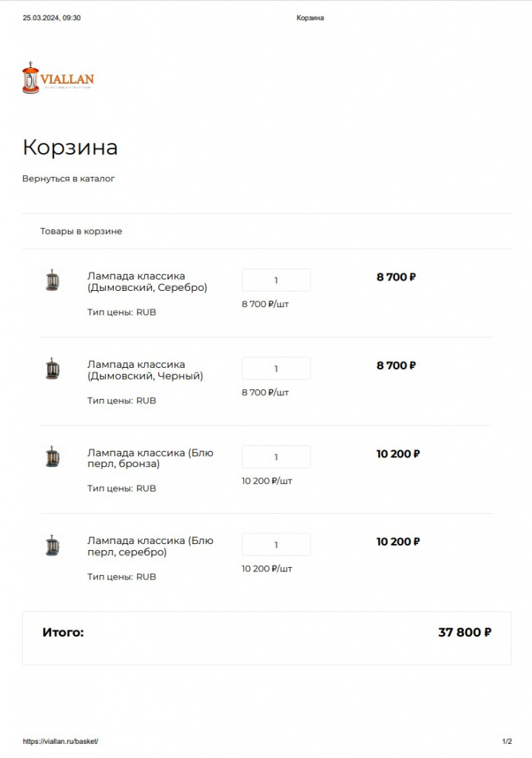Click the 37 800 ₽ total amount
This screenshot has height=758, width=532.
465,631
